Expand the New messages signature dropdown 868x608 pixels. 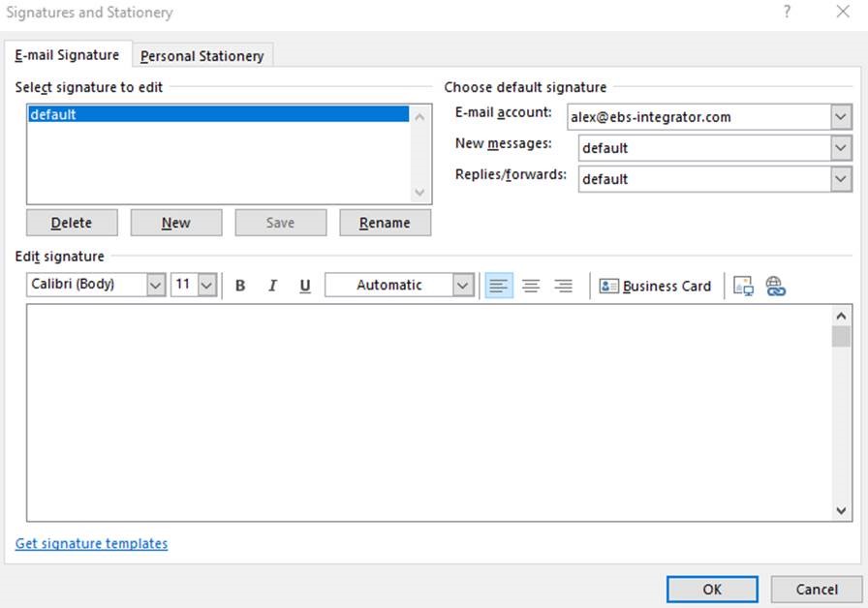840,148
